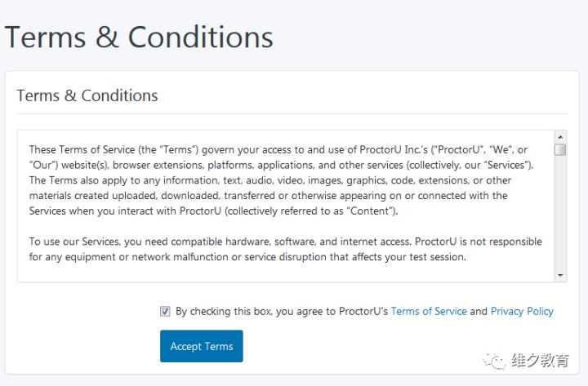Click the line beginning "The Terms also apply"
The height and width of the screenshot is (386, 588).
coord(270,180)
